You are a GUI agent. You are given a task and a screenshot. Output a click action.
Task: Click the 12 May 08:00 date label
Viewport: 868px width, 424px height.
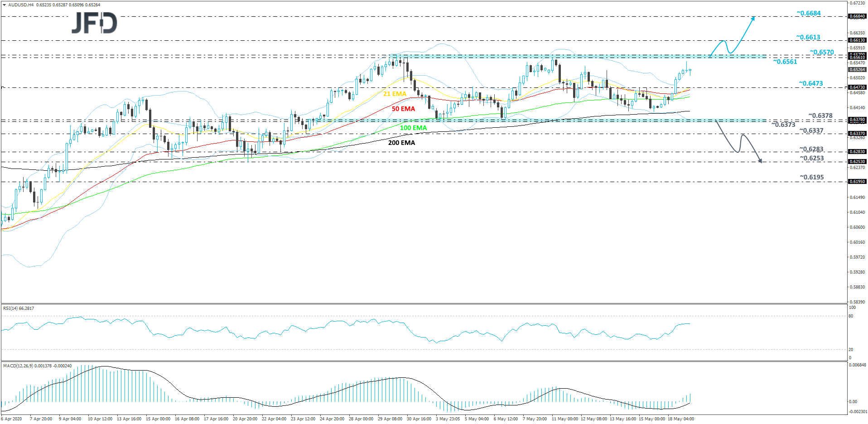pos(594,419)
